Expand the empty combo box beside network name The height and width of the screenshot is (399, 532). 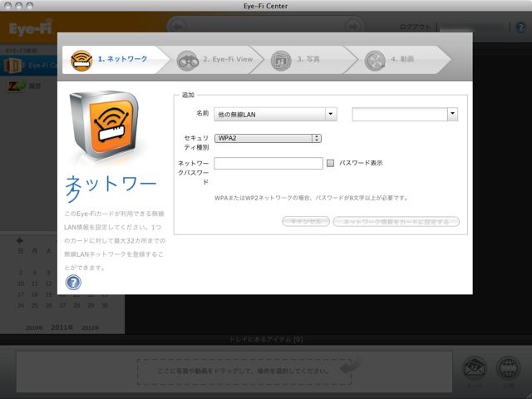pyautogui.click(x=405, y=115)
